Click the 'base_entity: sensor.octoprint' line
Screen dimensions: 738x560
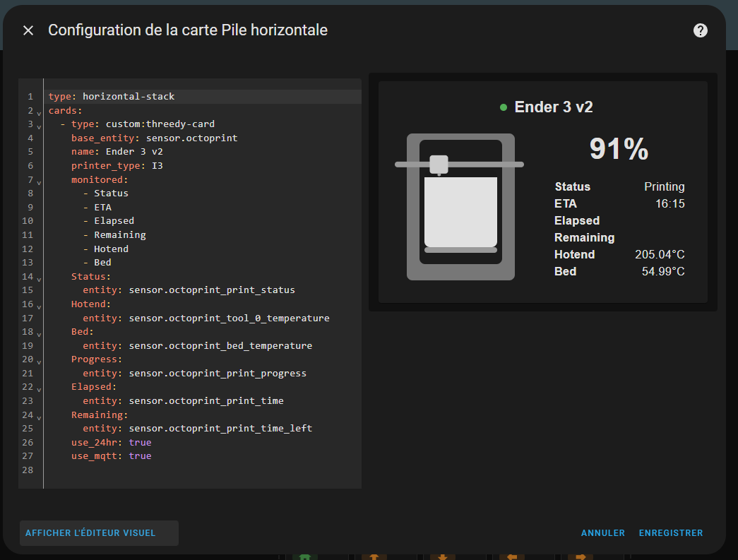click(x=155, y=138)
